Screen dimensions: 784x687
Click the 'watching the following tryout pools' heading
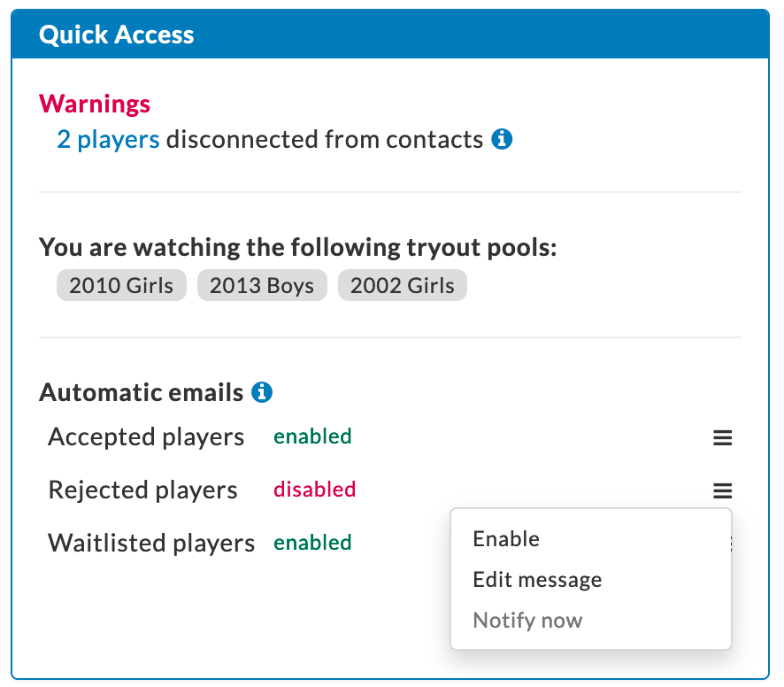coord(298,247)
